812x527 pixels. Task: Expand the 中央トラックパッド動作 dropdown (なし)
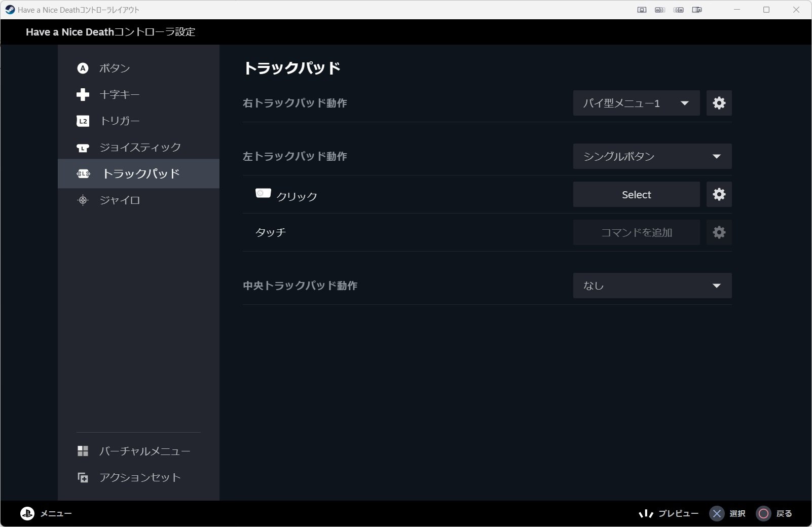coord(652,286)
